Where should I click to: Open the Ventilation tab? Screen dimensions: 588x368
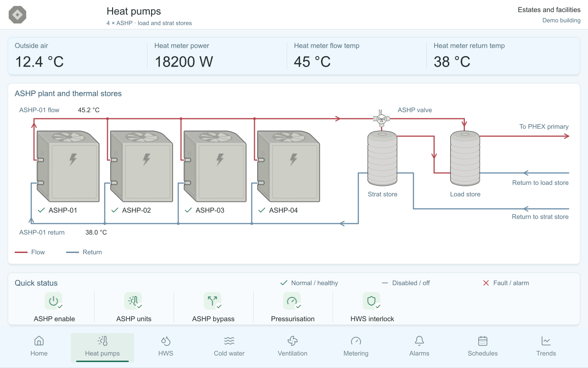pyautogui.click(x=293, y=347)
